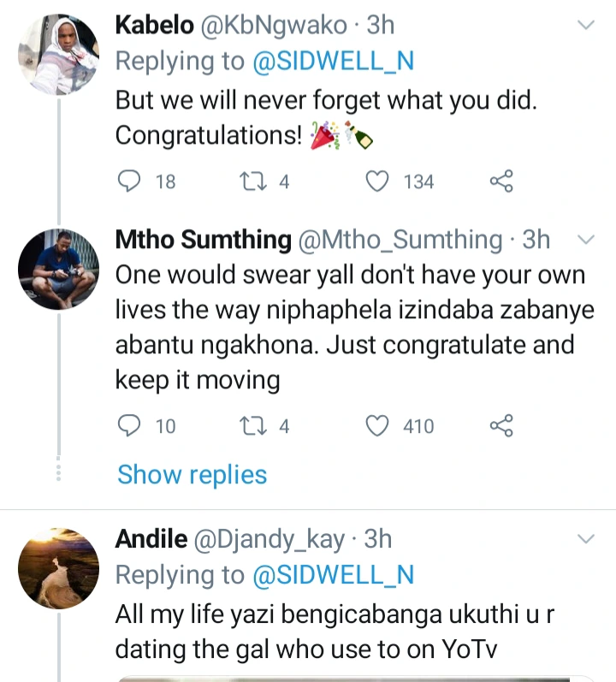Like Kabelo's tweet with 134 likes
616x682 pixels.
tap(378, 181)
